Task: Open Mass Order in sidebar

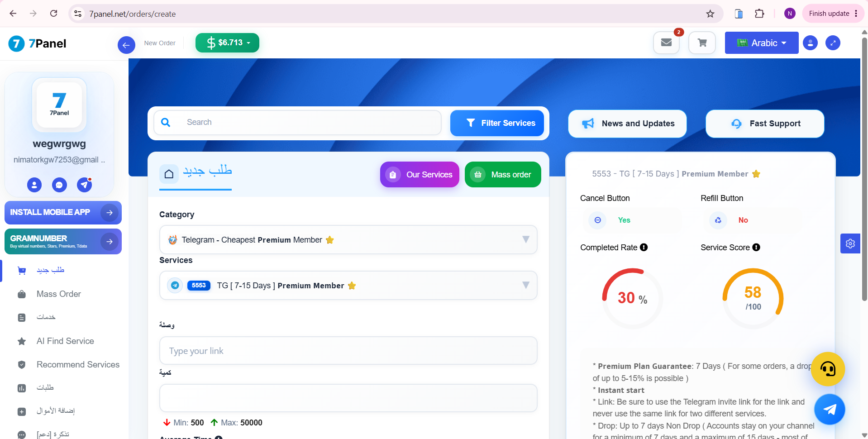Action: [x=58, y=294]
